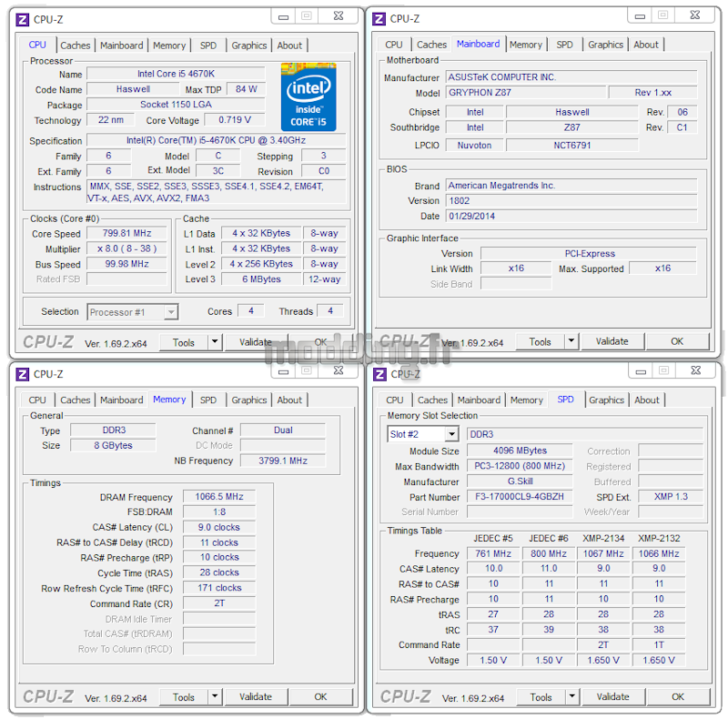The height and width of the screenshot is (719, 728).
Task: Click OK button in SPD window
Action: click(x=678, y=697)
